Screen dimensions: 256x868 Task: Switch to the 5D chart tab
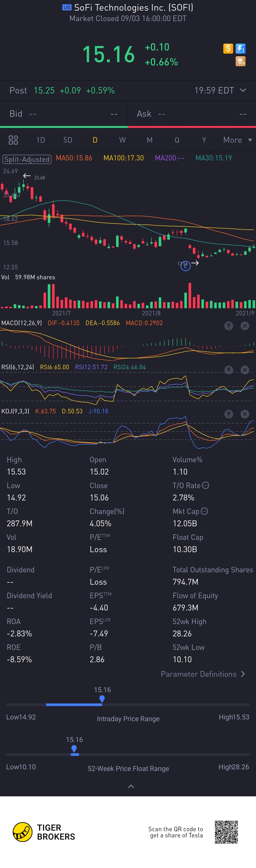pyautogui.click(x=68, y=140)
